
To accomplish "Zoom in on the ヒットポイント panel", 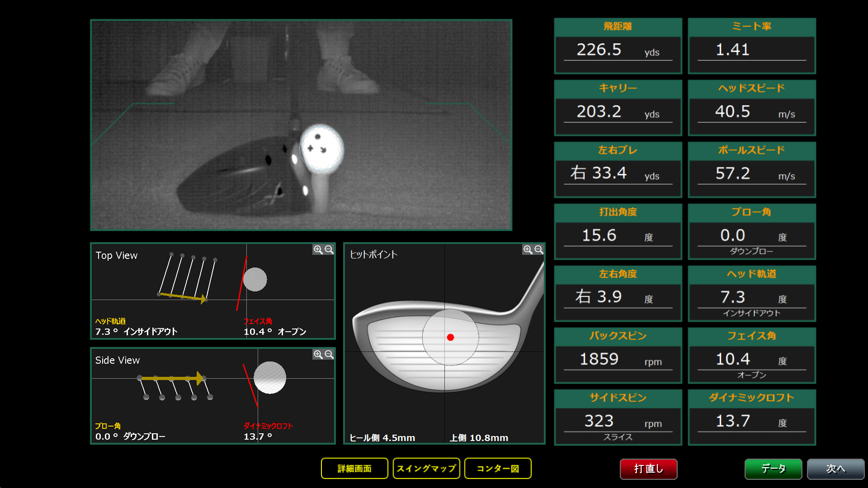I will tap(528, 250).
